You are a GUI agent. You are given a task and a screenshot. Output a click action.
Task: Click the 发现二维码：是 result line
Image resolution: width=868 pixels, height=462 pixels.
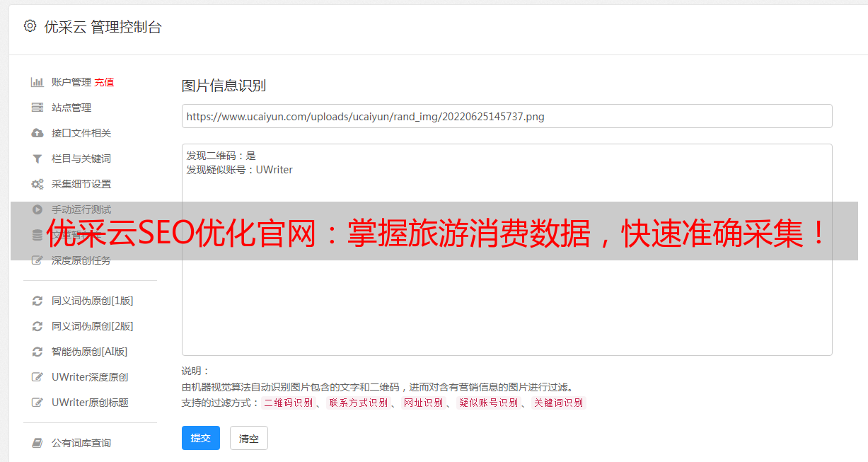(221, 156)
